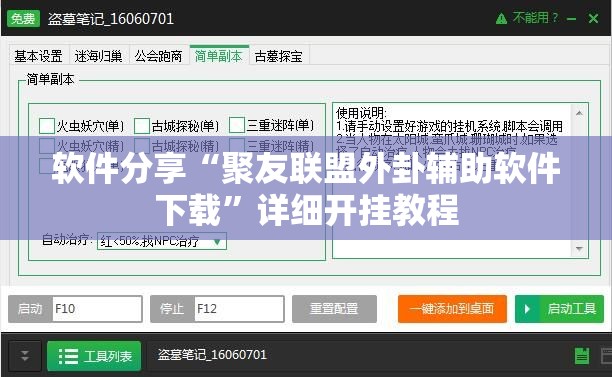612x377 pixels.
Task: Click the 不能用? warning icon
Action: [501, 18]
